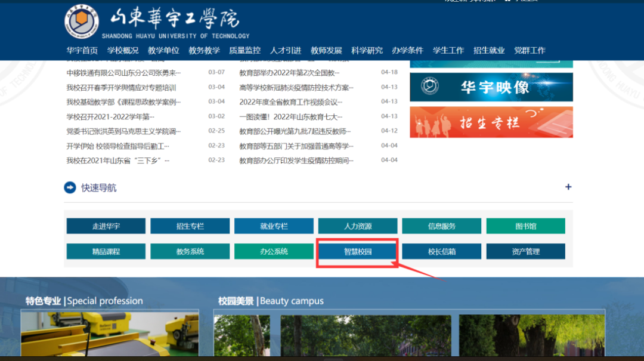The height and width of the screenshot is (361, 644).
Task: Click the 校园美景 Beauty campus heading
Action: tap(271, 301)
